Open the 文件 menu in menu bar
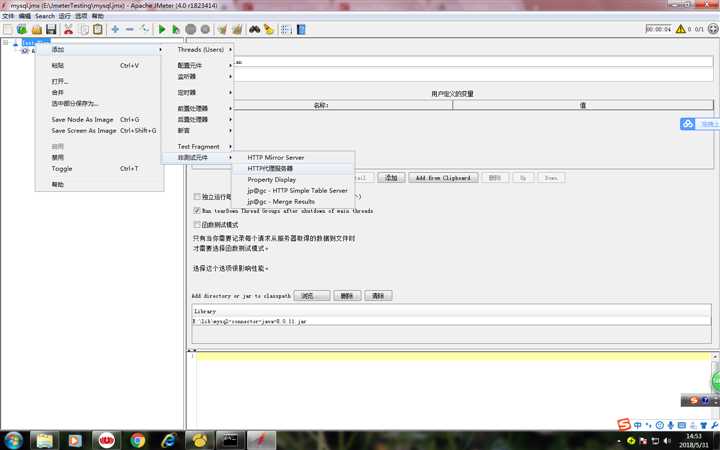 click(x=8, y=16)
